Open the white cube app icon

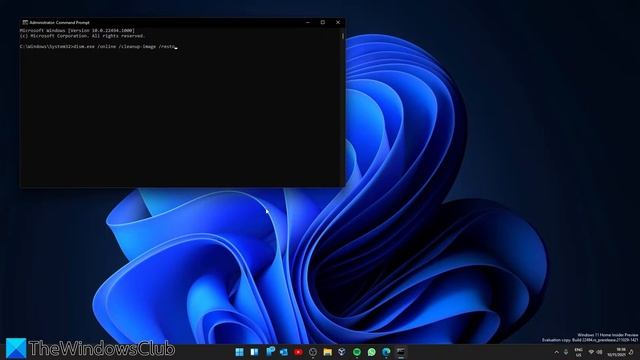tap(342, 352)
